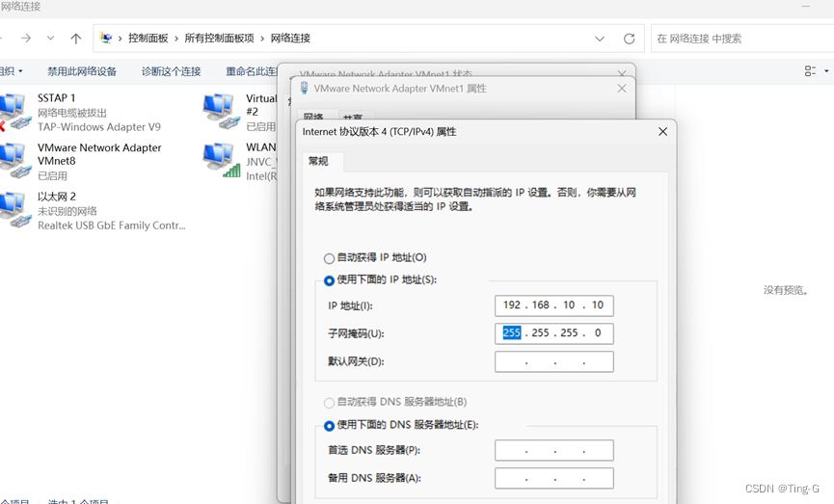834x504 pixels.
Task: Select the WLAN adapter icon
Action: point(221,160)
